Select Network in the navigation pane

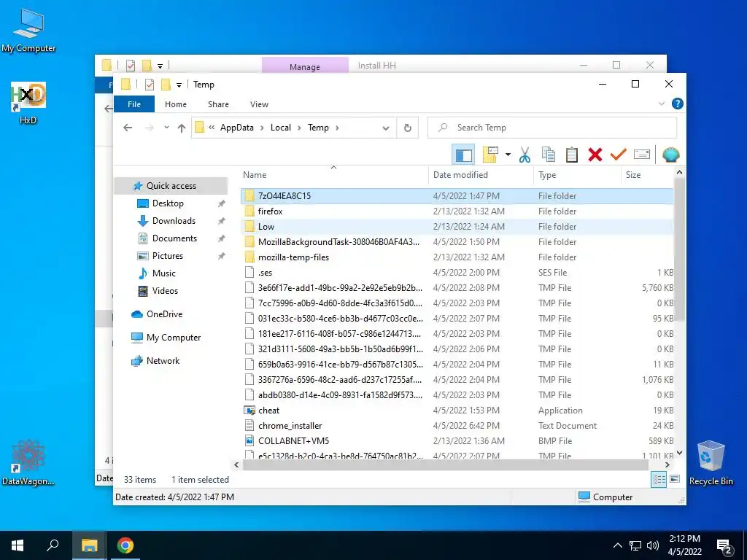(x=163, y=361)
